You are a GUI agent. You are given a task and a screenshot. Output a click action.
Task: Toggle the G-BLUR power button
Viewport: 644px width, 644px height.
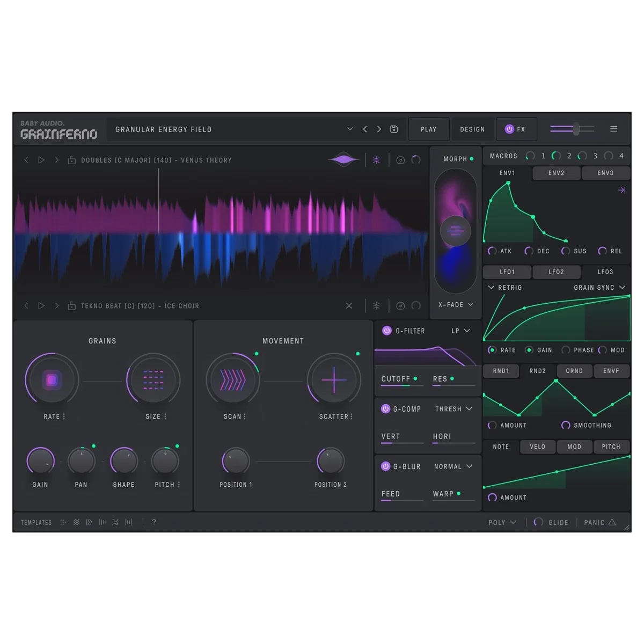tap(385, 466)
